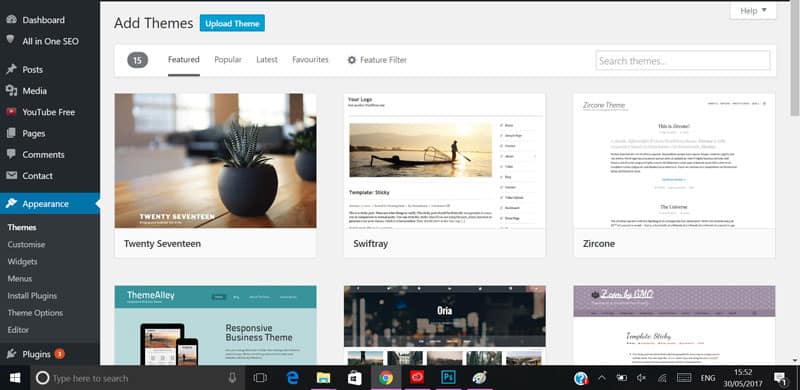Screen dimensions: 800x390
Task: Click the Contact envelope icon
Action: click(x=11, y=176)
